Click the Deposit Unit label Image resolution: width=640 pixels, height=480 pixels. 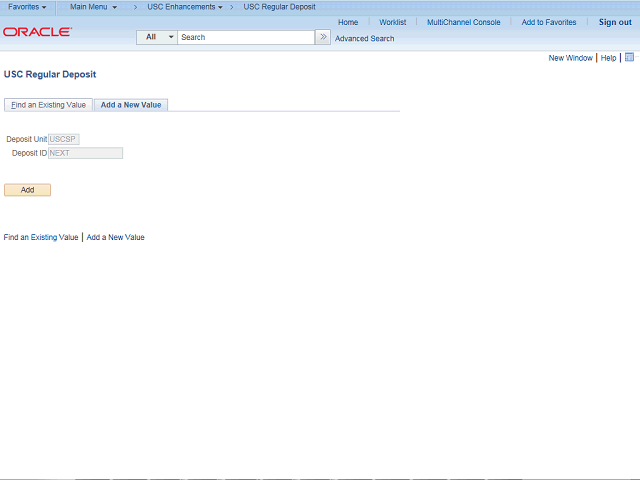(27, 139)
